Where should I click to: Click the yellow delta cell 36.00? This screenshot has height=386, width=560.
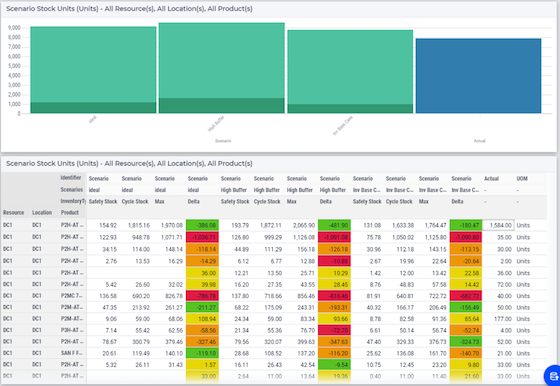[x=202, y=273]
